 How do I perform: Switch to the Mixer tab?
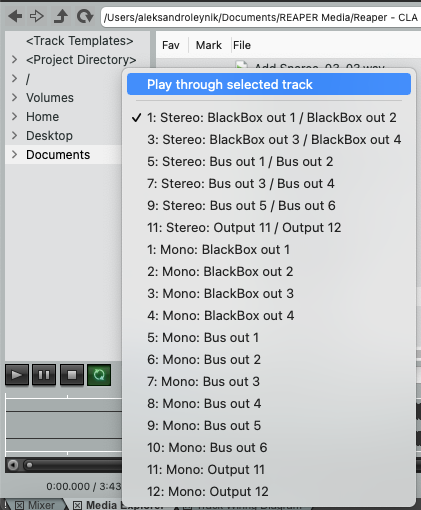coord(41,505)
